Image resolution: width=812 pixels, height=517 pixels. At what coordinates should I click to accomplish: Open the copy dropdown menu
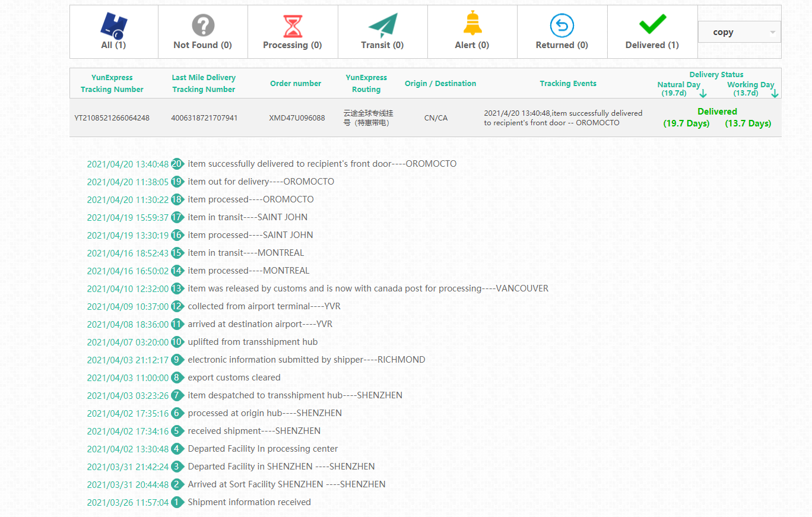click(x=739, y=32)
